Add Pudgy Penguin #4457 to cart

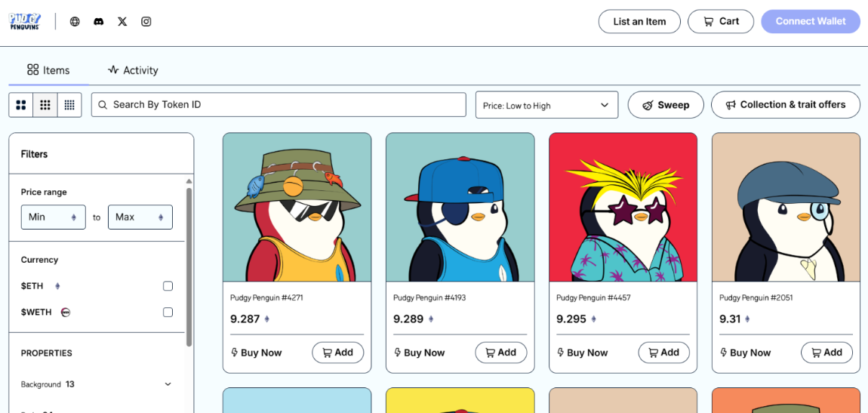point(663,353)
